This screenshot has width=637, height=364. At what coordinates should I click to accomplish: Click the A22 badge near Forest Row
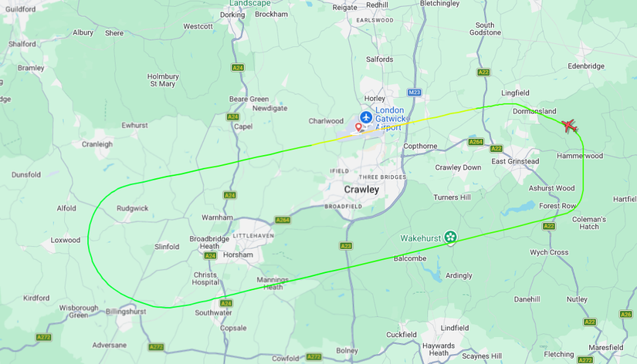(549, 227)
